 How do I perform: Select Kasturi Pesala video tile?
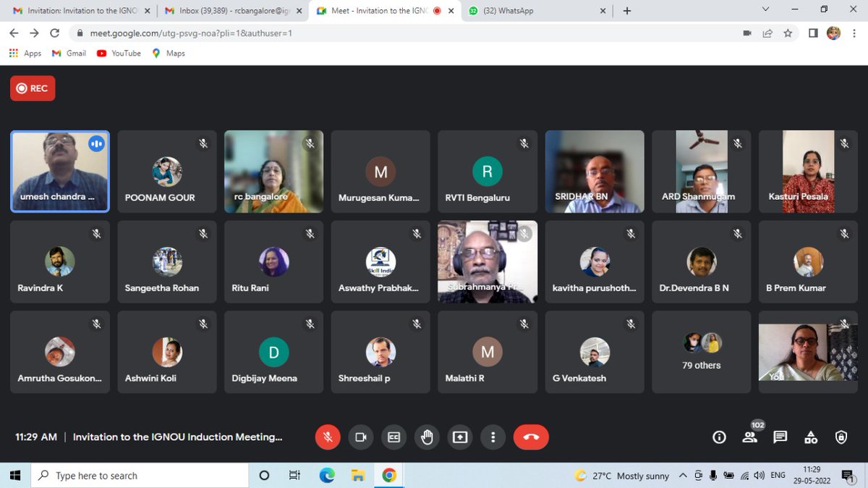pyautogui.click(x=808, y=172)
